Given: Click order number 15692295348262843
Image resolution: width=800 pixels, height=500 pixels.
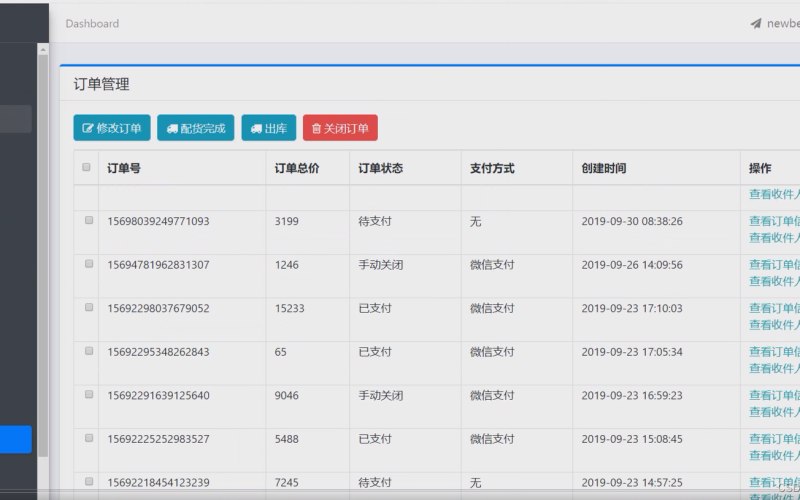Looking at the screenshot, I should [x=158, y=352].
